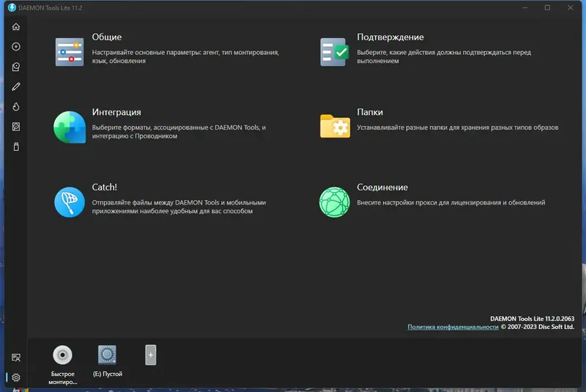Viewport: 586px width, 392px height.
Task: Open the Соединение settings heading
Action: 382,188
